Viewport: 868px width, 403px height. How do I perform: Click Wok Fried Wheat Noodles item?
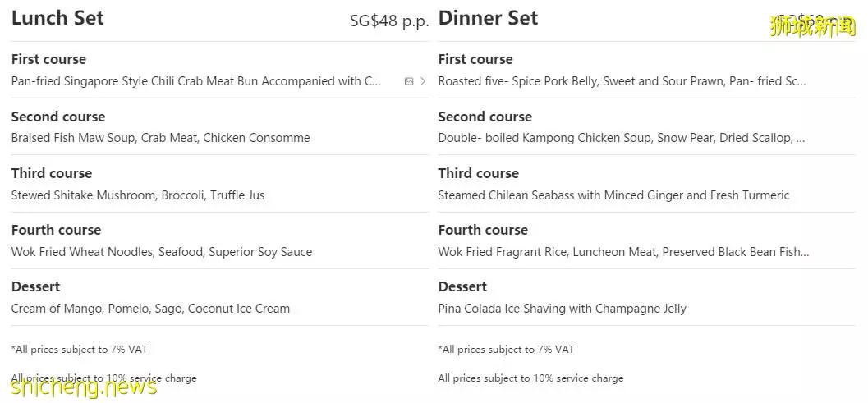tap(162, 252)
